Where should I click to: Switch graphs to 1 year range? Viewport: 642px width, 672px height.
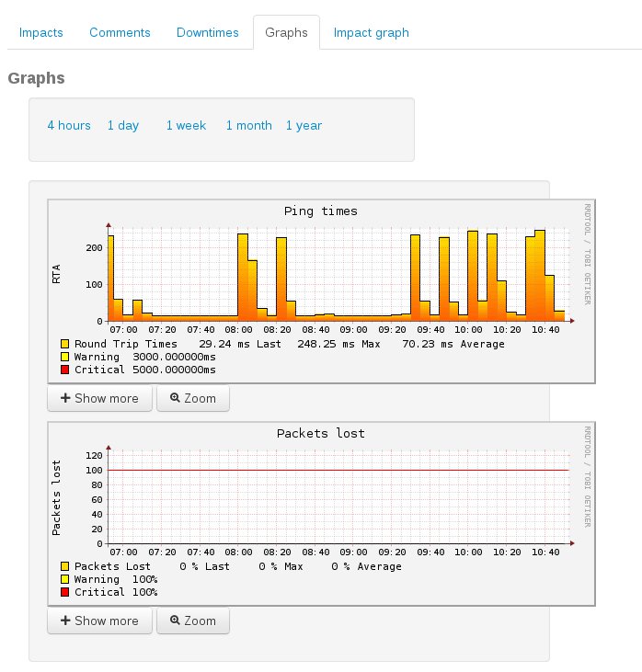[304, 125]
